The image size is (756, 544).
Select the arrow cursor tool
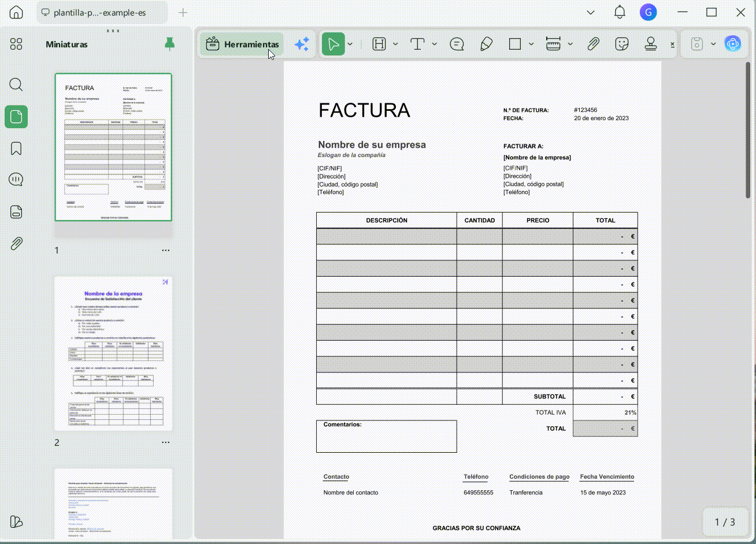point(333,44)
